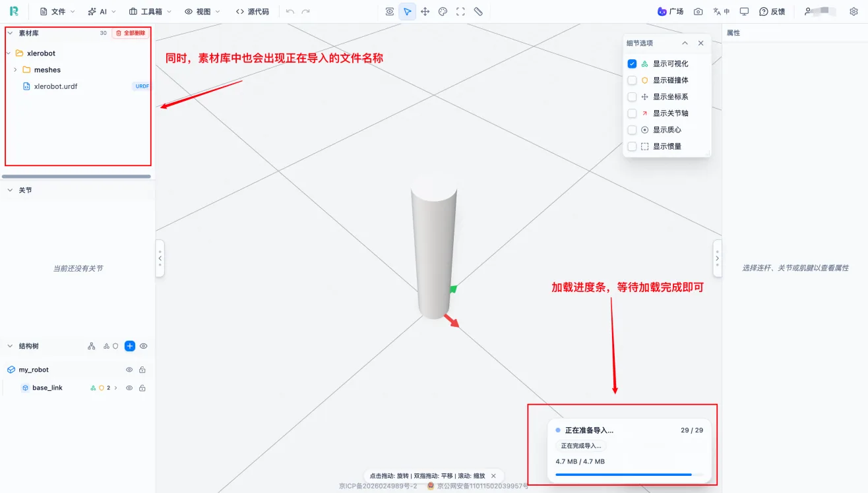Collapse the 结构树 section
The height and width of the screenshot is (493, 868).
10,346
